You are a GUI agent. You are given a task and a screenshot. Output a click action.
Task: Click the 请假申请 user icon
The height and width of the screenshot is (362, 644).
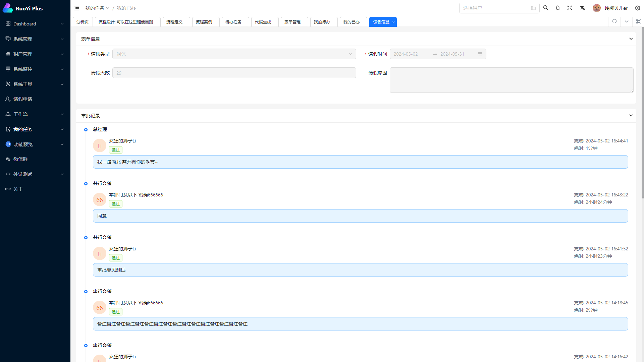click(x=8, y=99)
